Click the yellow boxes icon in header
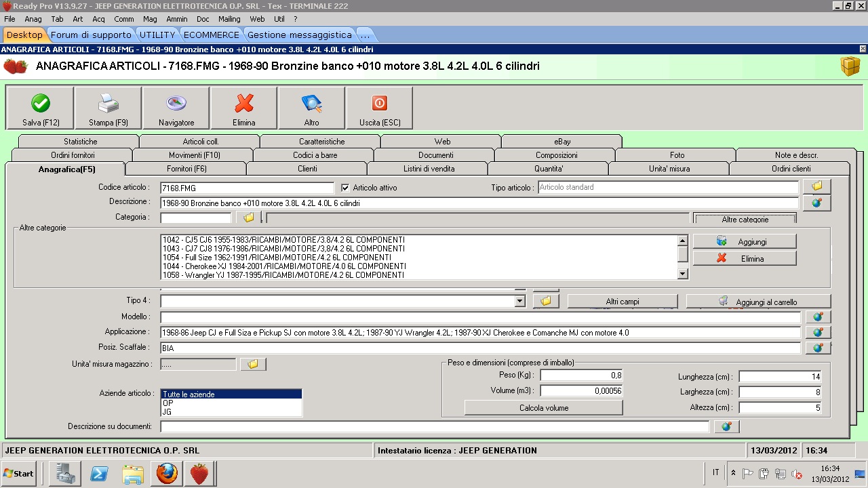 pos(850,66)
